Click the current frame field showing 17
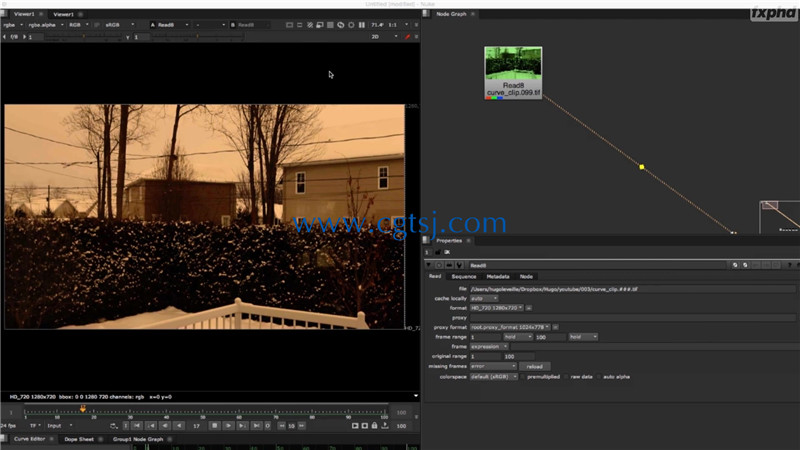This screenshot has height=450, width=800. click(196, 426)
